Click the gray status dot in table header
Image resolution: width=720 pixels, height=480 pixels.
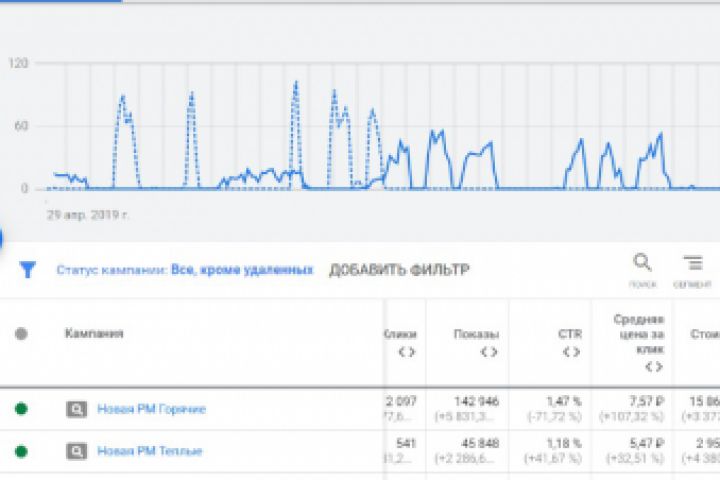point(21,334)
